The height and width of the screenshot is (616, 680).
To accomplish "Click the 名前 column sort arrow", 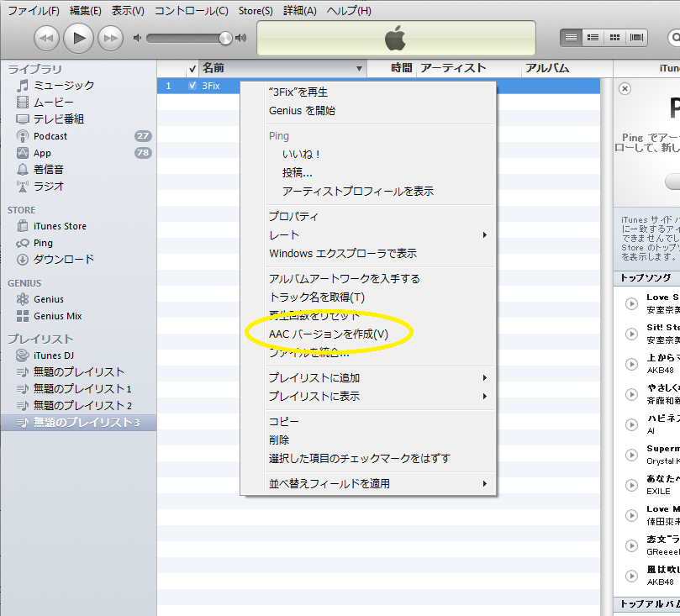I will coord(359,69).
